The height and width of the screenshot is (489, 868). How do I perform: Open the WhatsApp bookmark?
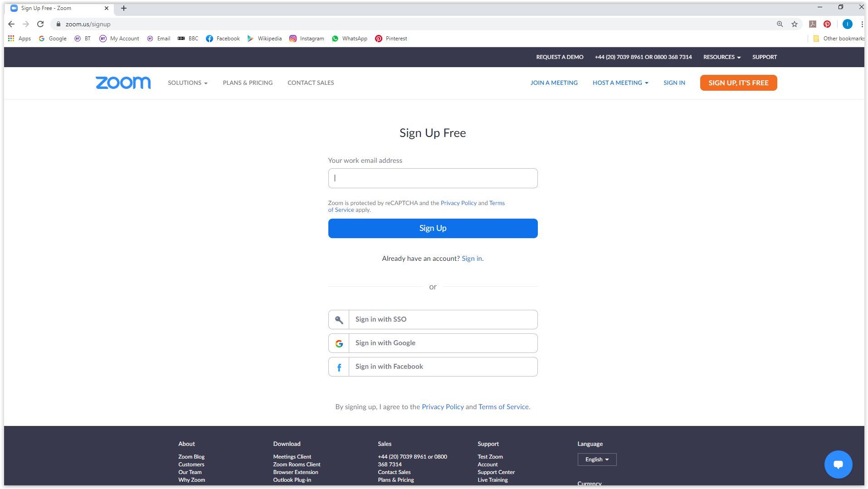(350, 39)
